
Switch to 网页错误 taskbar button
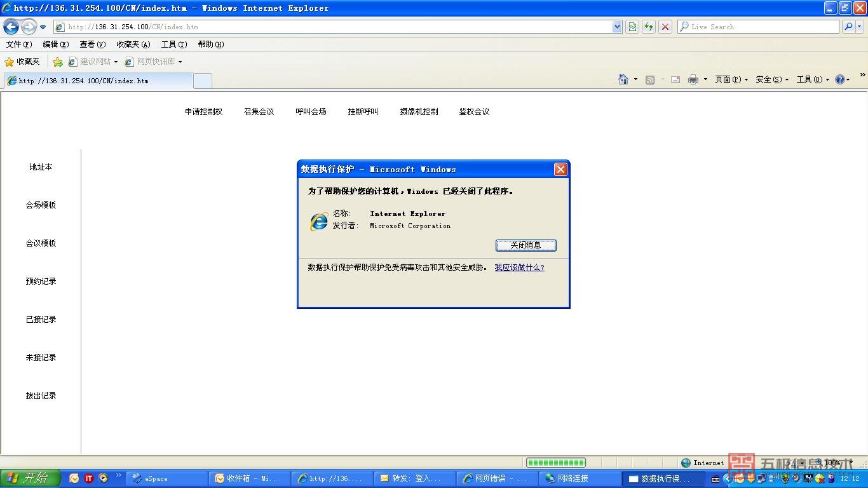498,478
